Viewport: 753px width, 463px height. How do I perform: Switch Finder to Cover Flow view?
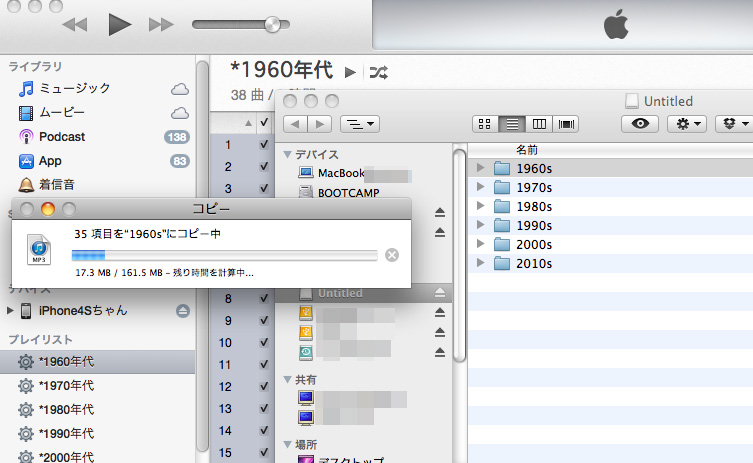[566, 124]
